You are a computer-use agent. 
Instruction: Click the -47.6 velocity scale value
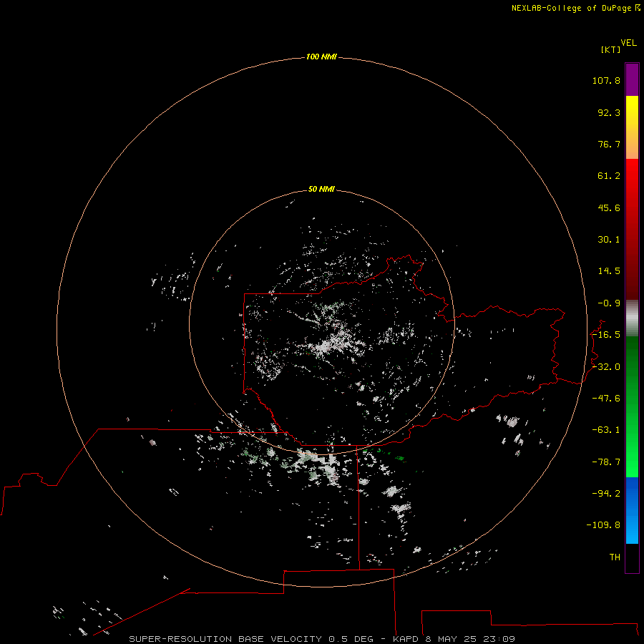pos(606,399)
